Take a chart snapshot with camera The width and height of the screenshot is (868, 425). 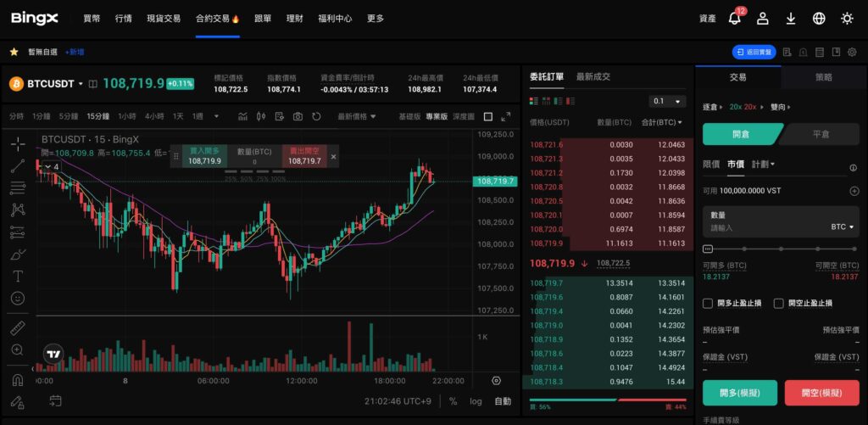pyautogui.click(x=298, y=116)
